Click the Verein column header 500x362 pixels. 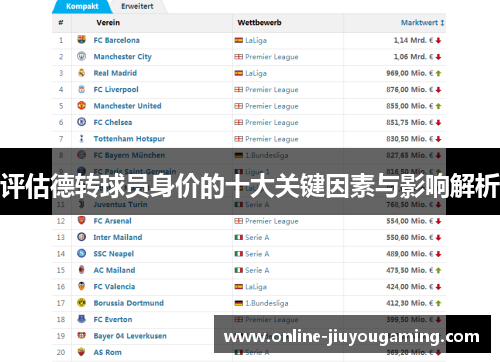[x=108, y=23]
